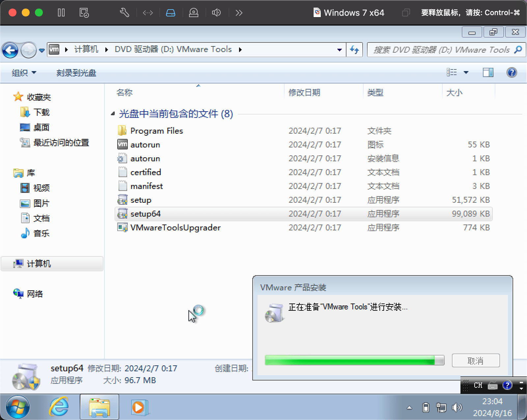Change the view with view icon

click(x=452, y=72)
